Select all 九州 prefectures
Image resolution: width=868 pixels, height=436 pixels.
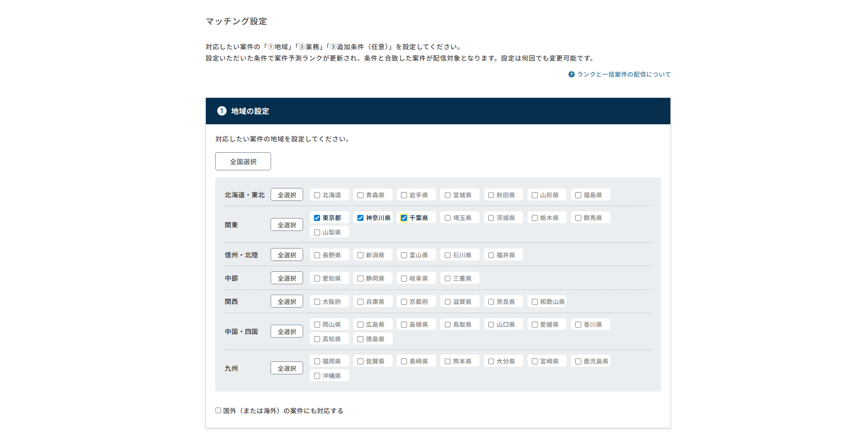point(287,368)
